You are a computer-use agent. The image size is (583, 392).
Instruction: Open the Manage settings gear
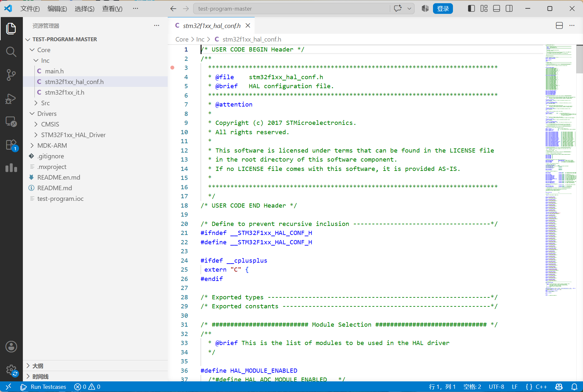tap(11, 370)
